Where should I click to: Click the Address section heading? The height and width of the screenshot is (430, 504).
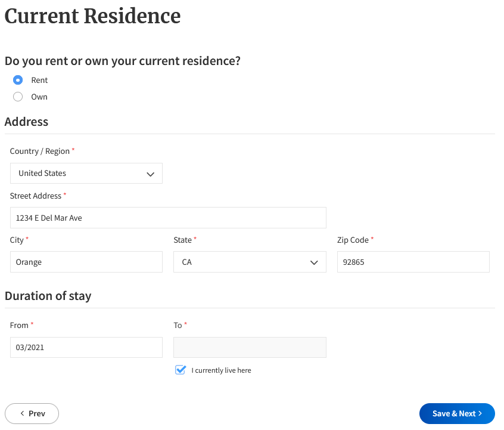(x=26, y=122)
